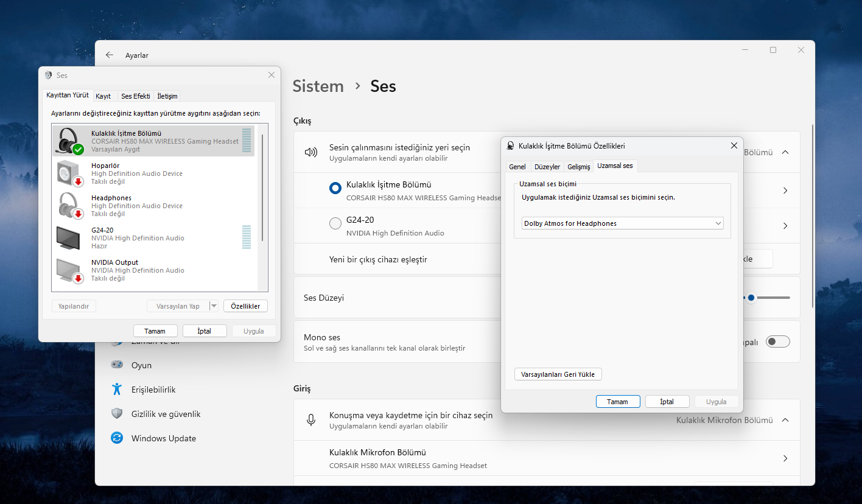Switch to the Uzamsal ses tab
The image size is (862, 504).
pos(615,166)
